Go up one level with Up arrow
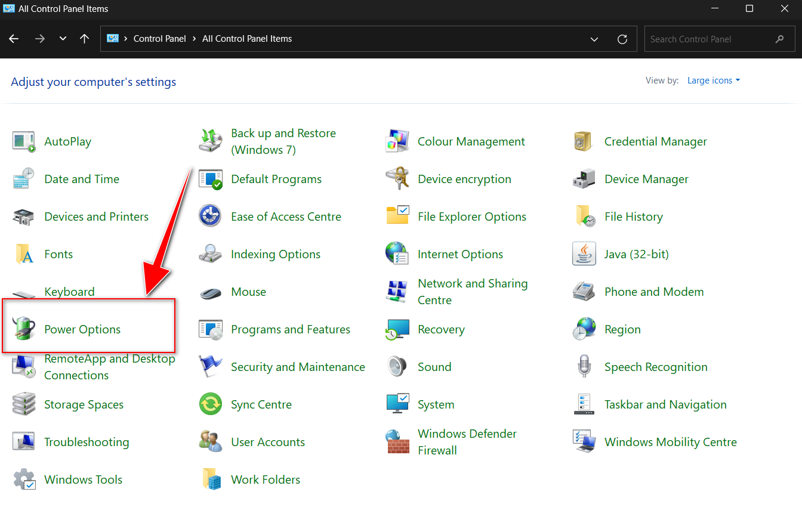The width and height of the screenshot is (802, 532). (85, 39)
